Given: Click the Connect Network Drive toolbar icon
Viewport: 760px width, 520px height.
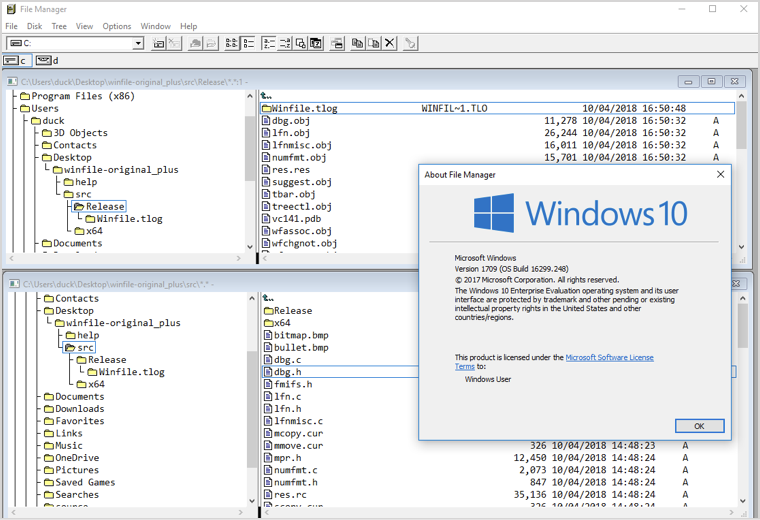Looking at the screenshot, I should click(158, 43).
